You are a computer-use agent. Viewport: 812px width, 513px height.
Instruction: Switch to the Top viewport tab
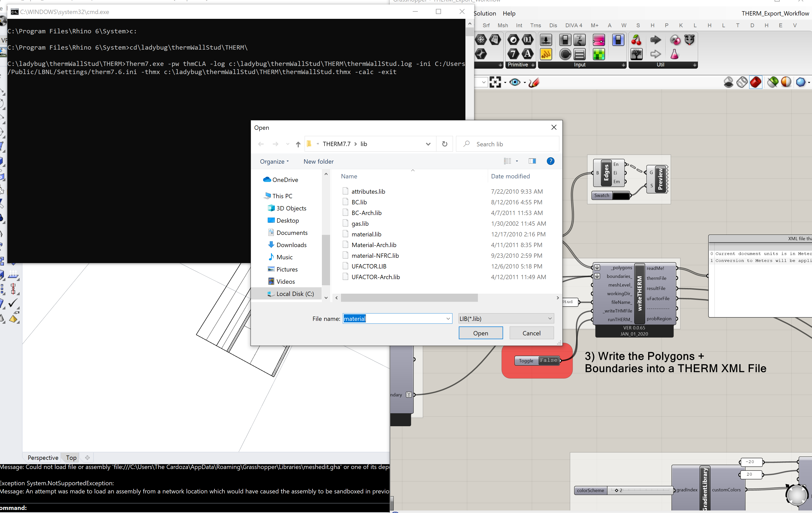[x=71, y=458]
